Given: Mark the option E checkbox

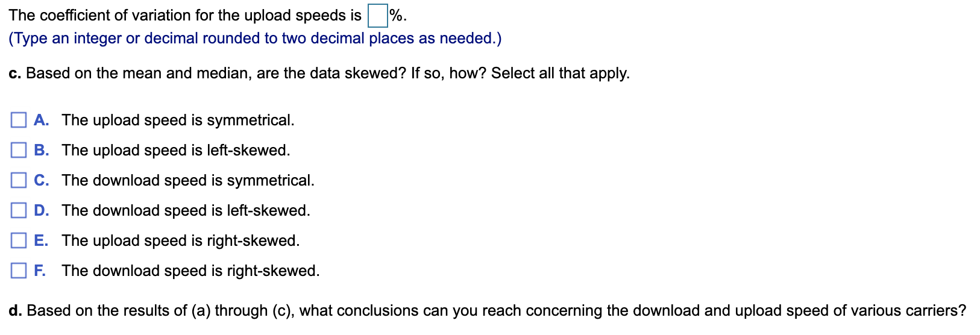Looking at the screenshot, I should pyautogui.click(x=19, y=240).
